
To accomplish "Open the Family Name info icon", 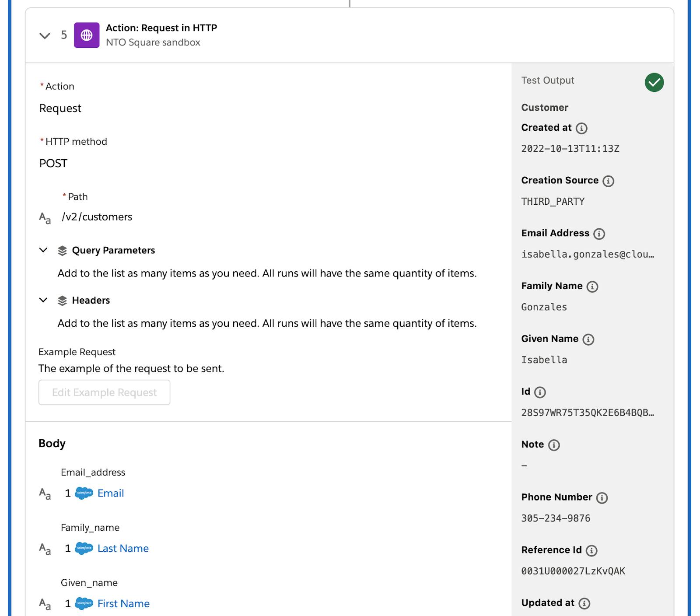I will [x=592, y=287].
